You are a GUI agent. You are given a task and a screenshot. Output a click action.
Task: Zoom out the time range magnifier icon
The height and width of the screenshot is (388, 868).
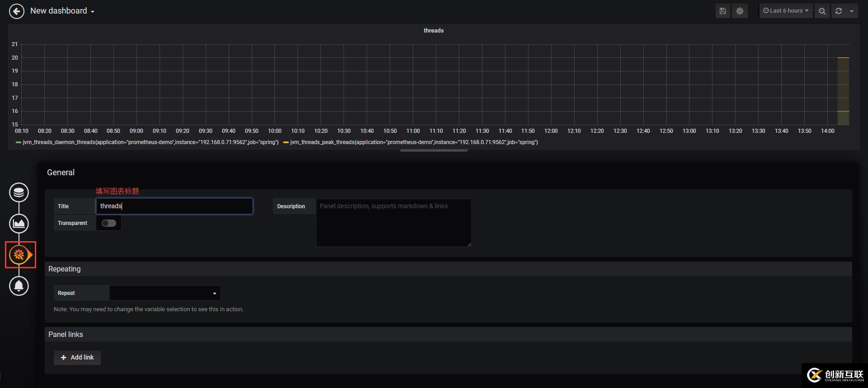(x=822, y=11)
